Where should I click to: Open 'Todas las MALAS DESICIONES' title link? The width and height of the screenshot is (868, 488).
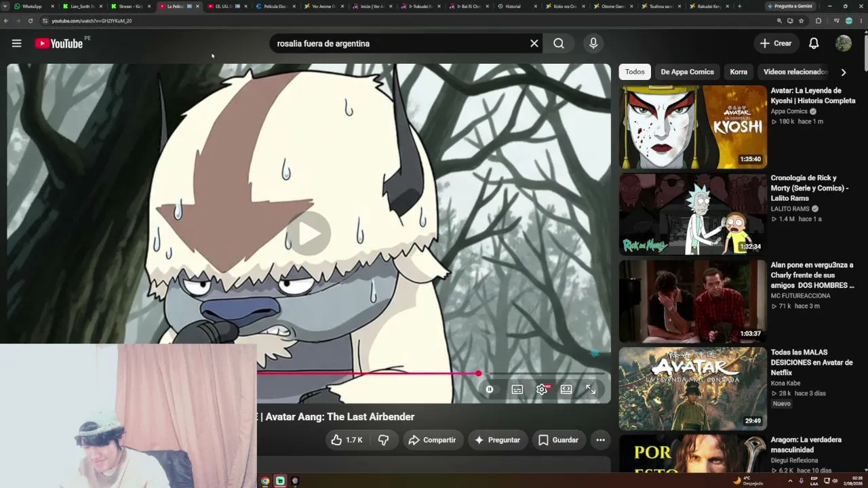point(812,363)
